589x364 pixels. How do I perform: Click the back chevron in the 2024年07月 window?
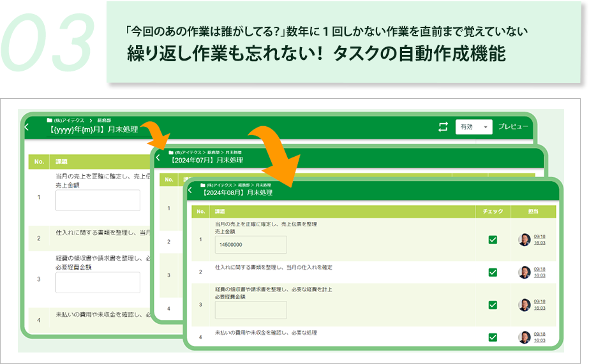(x=158, y=157)
